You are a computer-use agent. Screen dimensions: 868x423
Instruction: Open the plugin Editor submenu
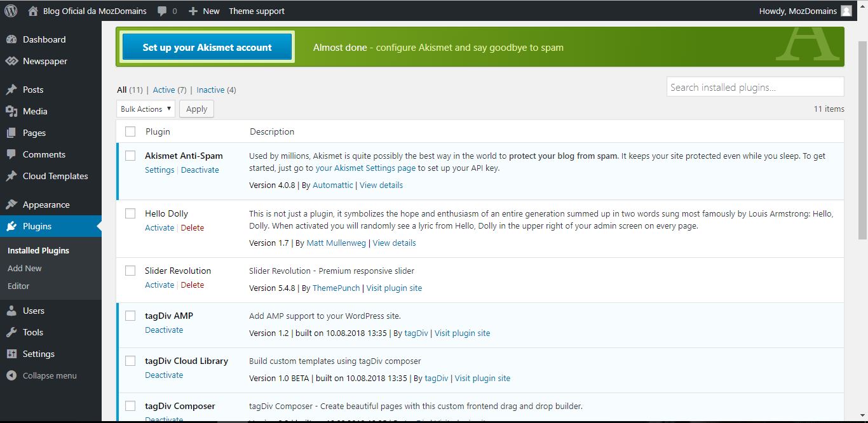click(18, 286)
